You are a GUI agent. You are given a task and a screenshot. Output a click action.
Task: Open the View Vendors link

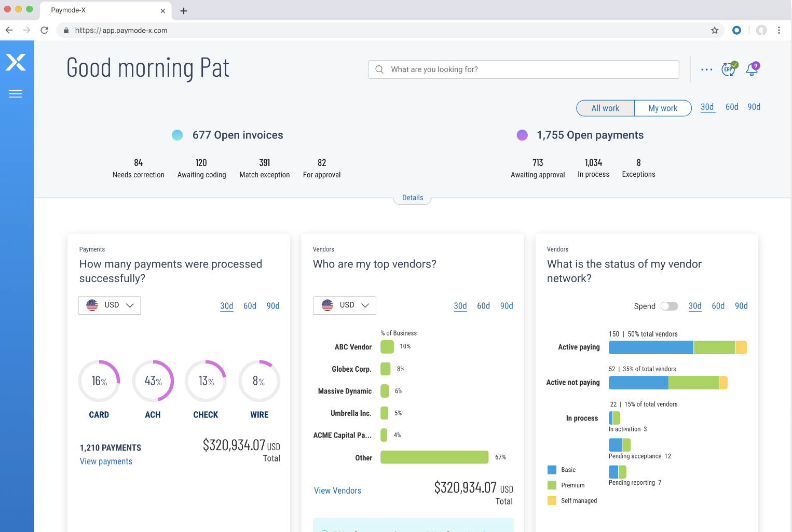point(337,491)
